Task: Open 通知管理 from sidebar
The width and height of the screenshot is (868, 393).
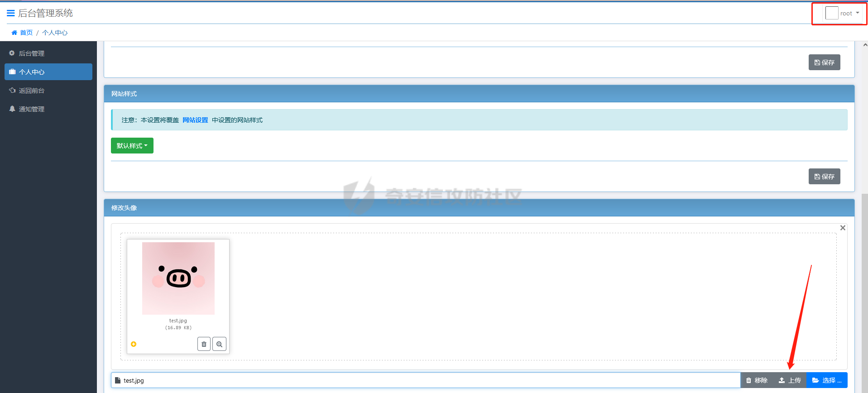Action: (x=31, y=109)
